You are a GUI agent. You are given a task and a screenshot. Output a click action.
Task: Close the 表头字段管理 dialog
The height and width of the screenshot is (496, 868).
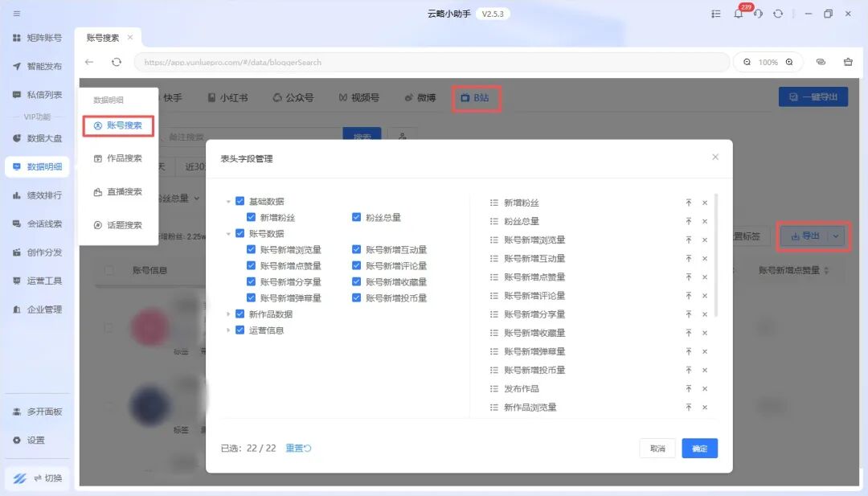point(715,158)
